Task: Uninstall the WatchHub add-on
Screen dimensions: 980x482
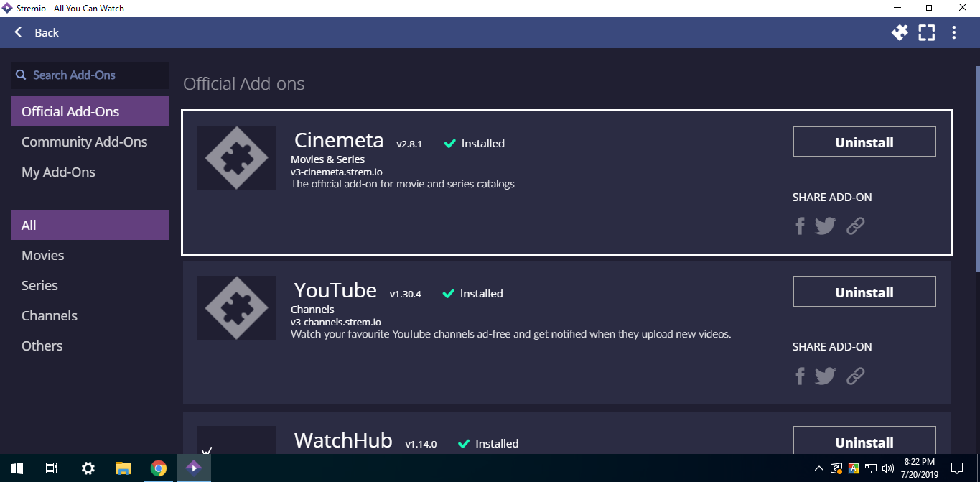Action: coord(864,441)
